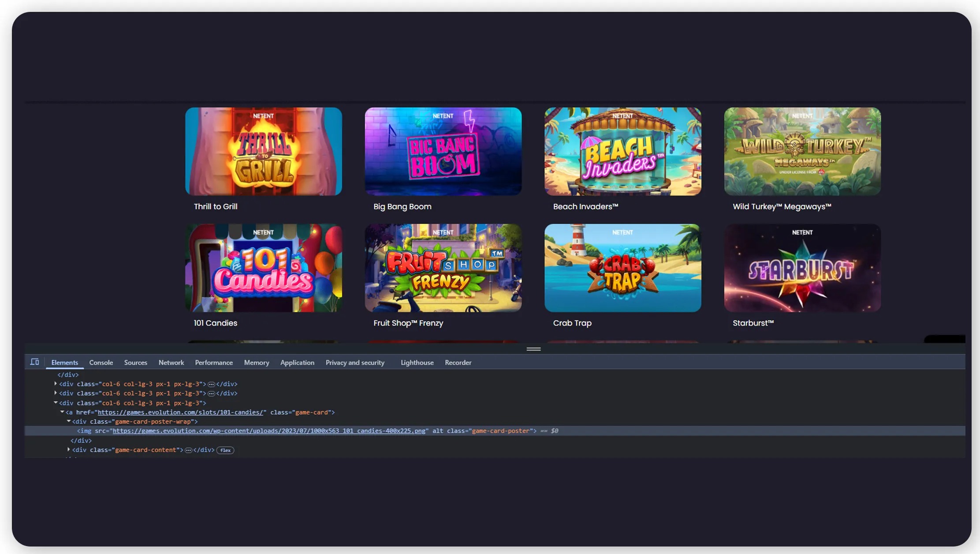This screenshot has height=554, width=980.
Task: Click the DevTools panel resize handle
Action: pyautogui.click(x=533, y=349)
